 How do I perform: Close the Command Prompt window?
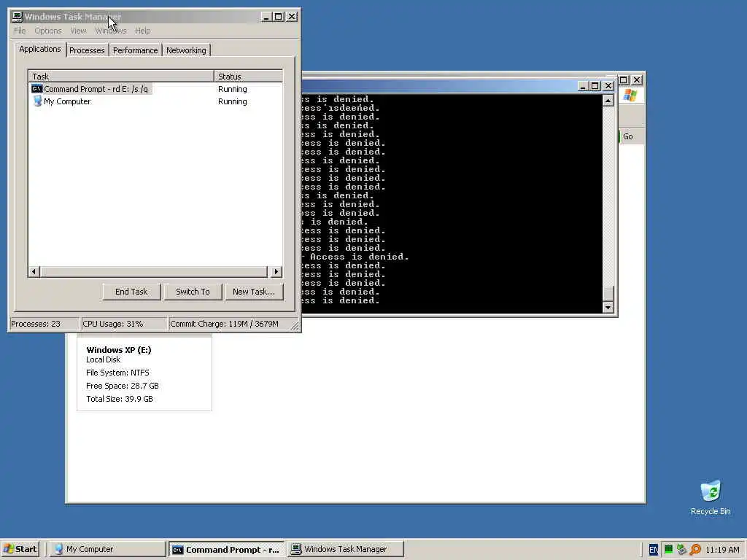[608, 86]
